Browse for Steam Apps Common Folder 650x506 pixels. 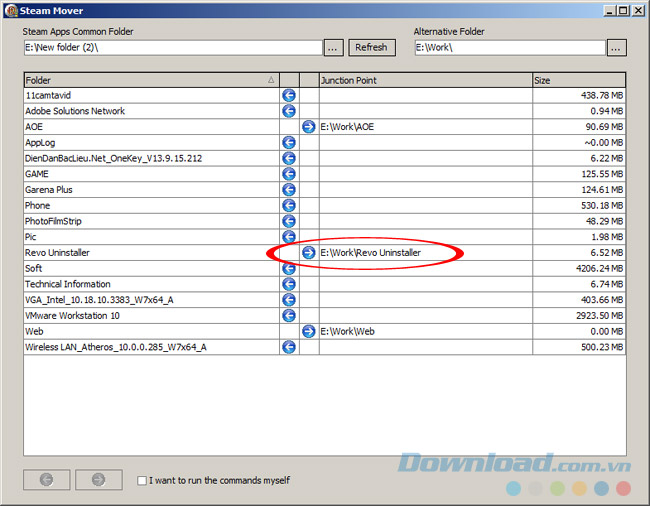[334, 48]
